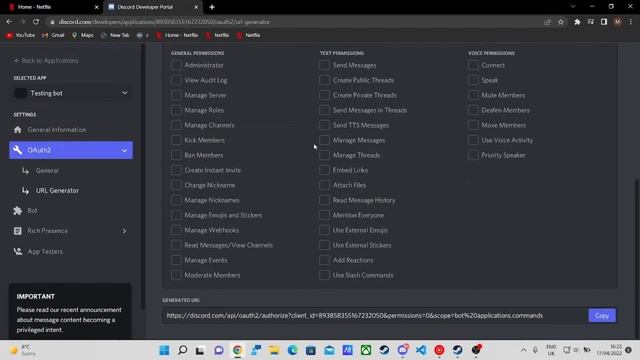Enable the Administrator permission checkbox

click(x=176, y=65)
